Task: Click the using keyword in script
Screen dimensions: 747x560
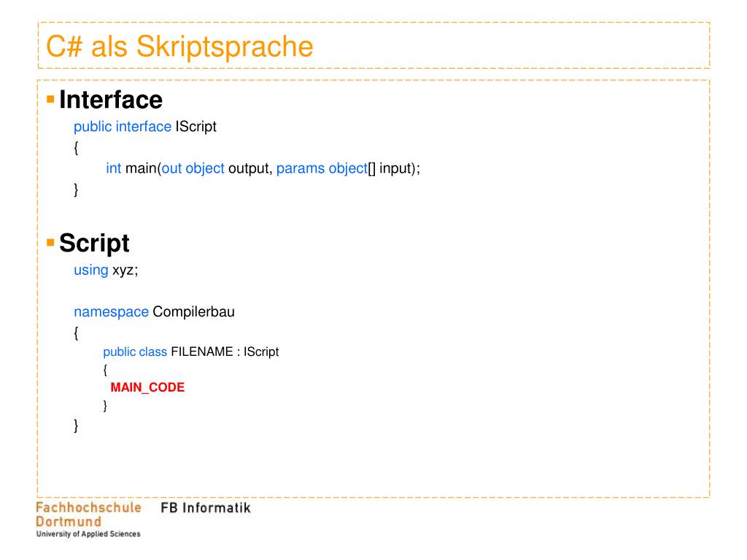Action: click(x=91, y=271)
